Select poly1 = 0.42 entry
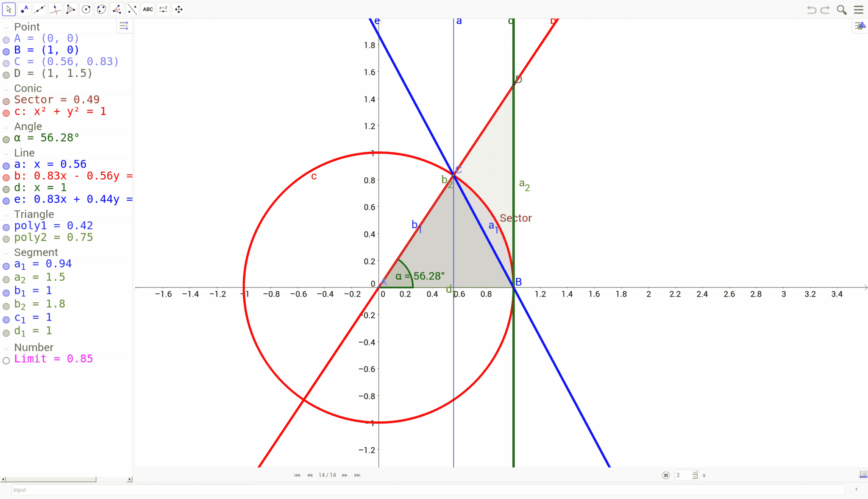 point(53,226)
